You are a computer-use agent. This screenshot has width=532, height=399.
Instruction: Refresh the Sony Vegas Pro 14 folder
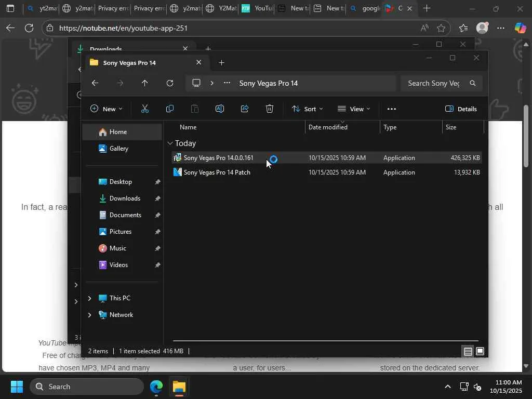(170, 83)
